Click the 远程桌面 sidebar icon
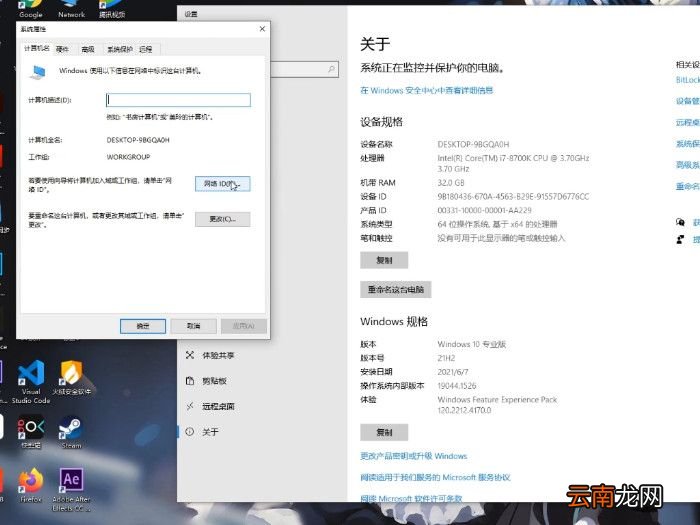The image size is (700, 525). (x=190, y=406)
